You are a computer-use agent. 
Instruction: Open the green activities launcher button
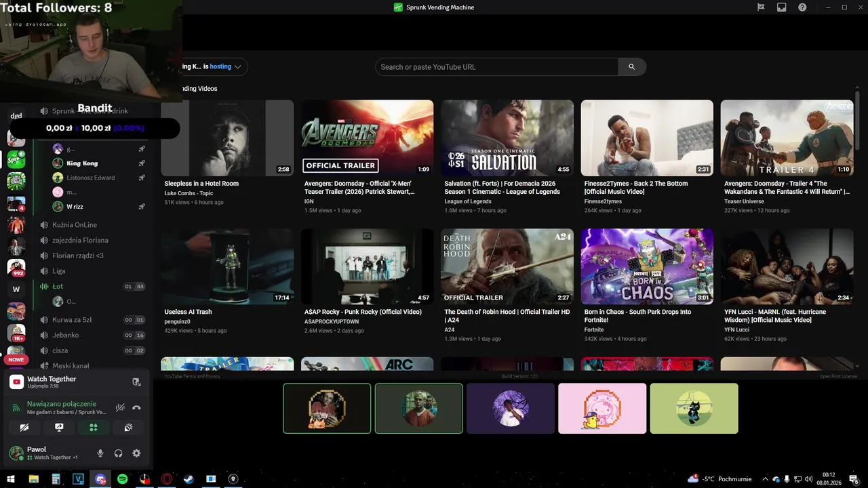pos(94,428)
